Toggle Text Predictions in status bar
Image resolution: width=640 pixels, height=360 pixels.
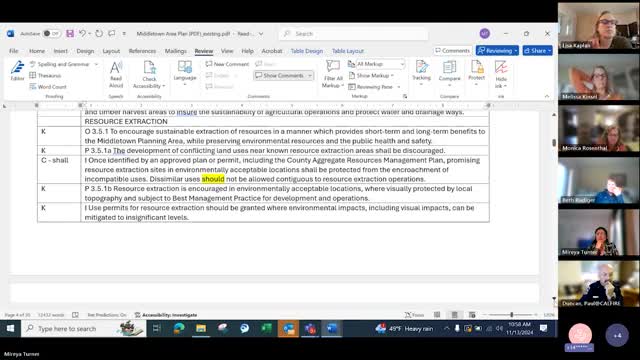click(107, 315)
